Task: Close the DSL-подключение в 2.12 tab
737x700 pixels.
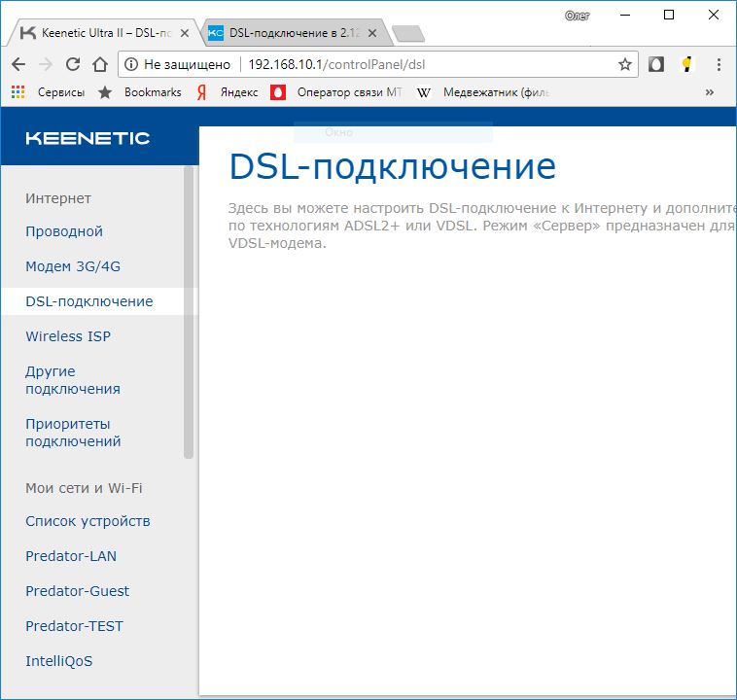Action: click(x=372, y=33)
